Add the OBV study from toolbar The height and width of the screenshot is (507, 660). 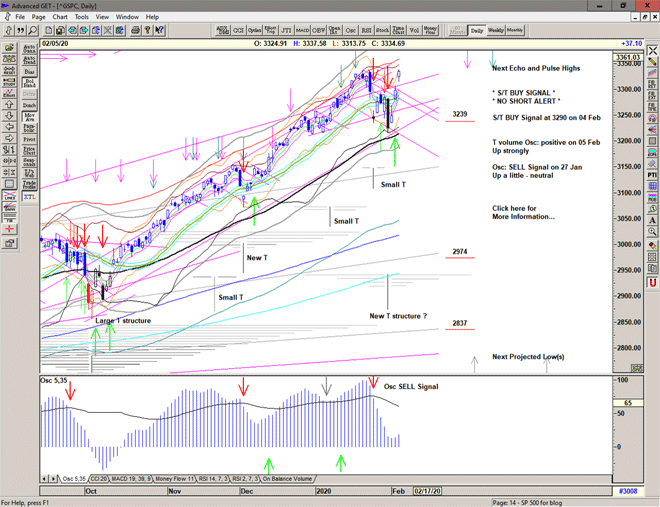[318, 30]
